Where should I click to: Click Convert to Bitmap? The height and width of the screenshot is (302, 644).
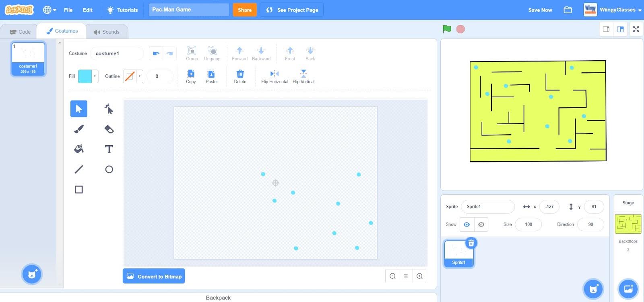154,276
